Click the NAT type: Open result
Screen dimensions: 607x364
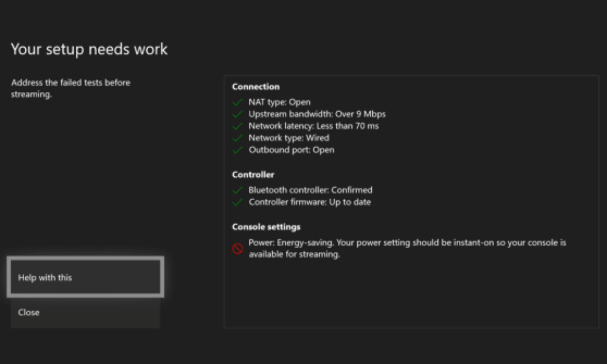[x=279, y=102]
